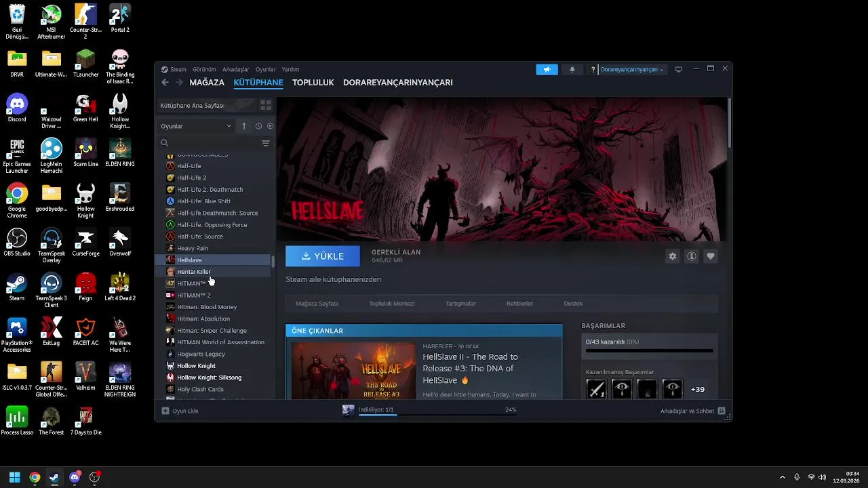Viewport: 868px width, 488px height.
Task: Open the announcements megaphone button
Action: tap(547, 69)
